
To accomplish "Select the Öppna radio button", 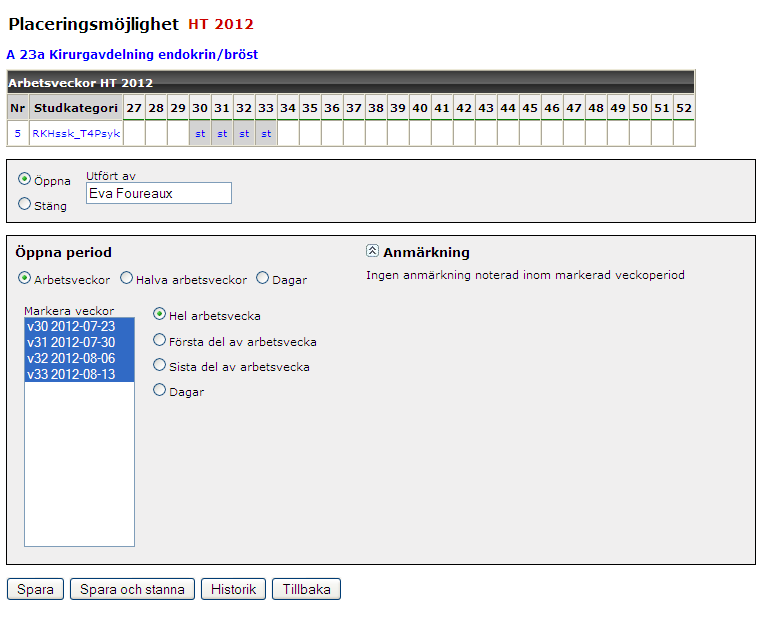I will coord(24,178).
